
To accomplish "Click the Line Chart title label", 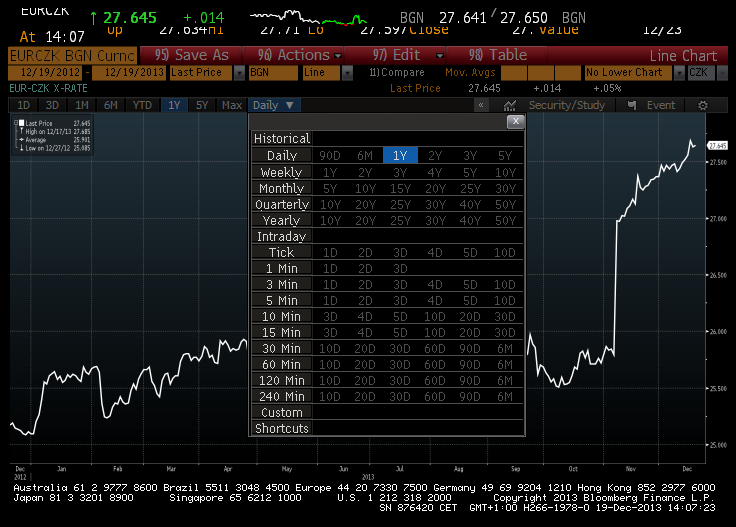I will pos(683,56).
